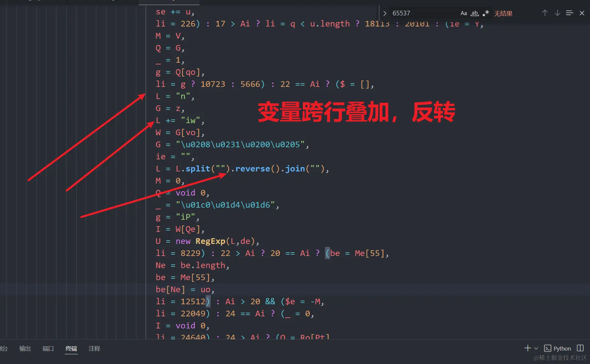The height and width of the screenshot is (364, 590).
Task: Switch to the 端口 tab
Action: coord(48,349)
